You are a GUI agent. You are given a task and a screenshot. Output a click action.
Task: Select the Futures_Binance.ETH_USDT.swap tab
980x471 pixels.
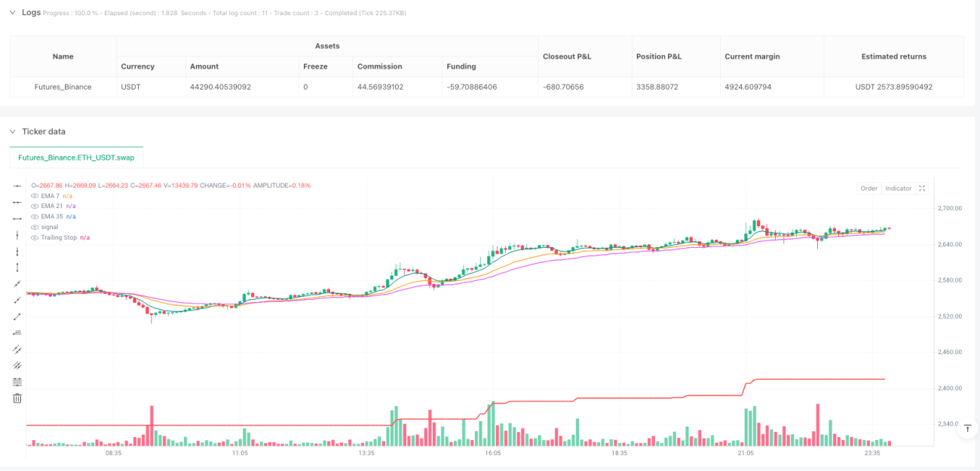(x=76, y=158)
